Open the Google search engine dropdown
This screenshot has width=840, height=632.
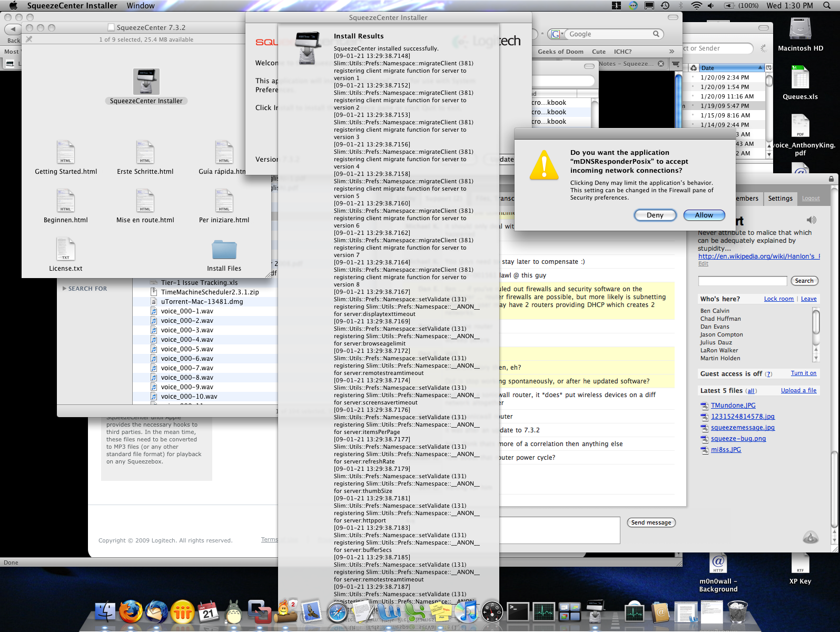[x=557, y=34]
